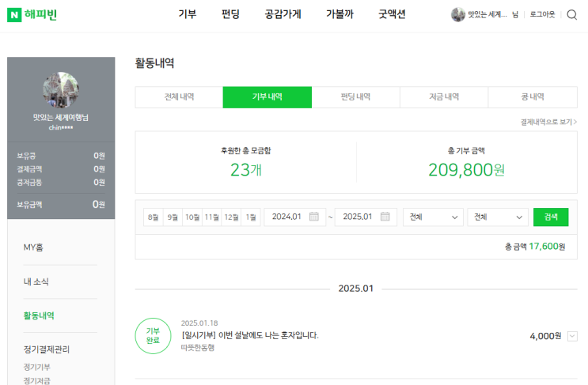This screenshot has height=385, width=588.
Task: Click the green 검색 button
Action: coord(550,217)
